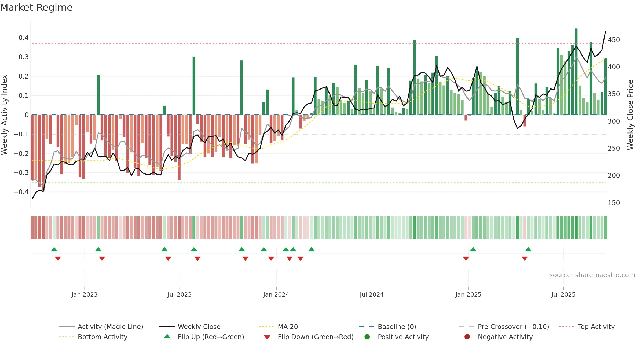Click the green Flip Up legend triangle
The height and width of the screenshot is (362, 644).
click(x=167, y=336)
